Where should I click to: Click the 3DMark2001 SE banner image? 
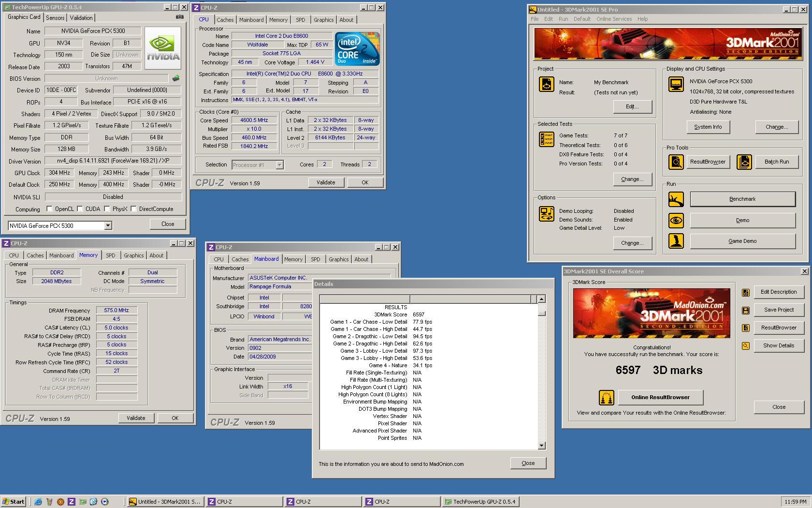click(668, 44)
